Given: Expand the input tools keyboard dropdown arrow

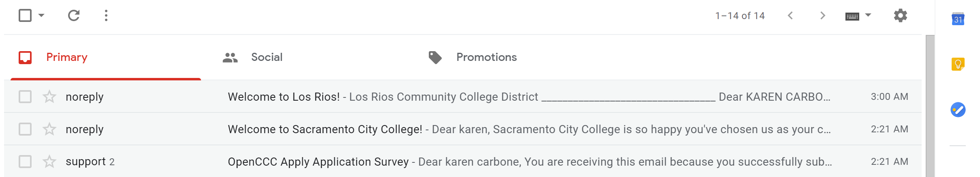Looking at the screenshot, I should (x=868, y=15).
